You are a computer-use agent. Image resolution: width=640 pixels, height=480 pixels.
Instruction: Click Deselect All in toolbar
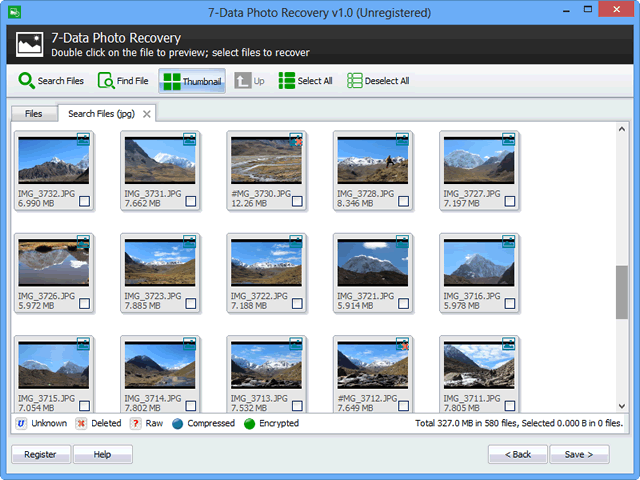(378, 81)
